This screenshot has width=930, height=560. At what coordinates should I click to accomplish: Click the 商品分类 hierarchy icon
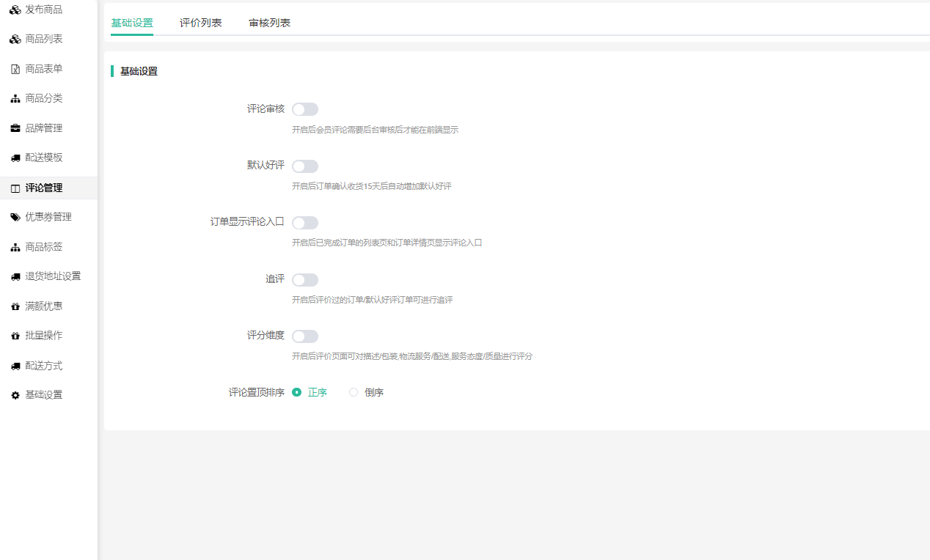(x=15, y=99)
